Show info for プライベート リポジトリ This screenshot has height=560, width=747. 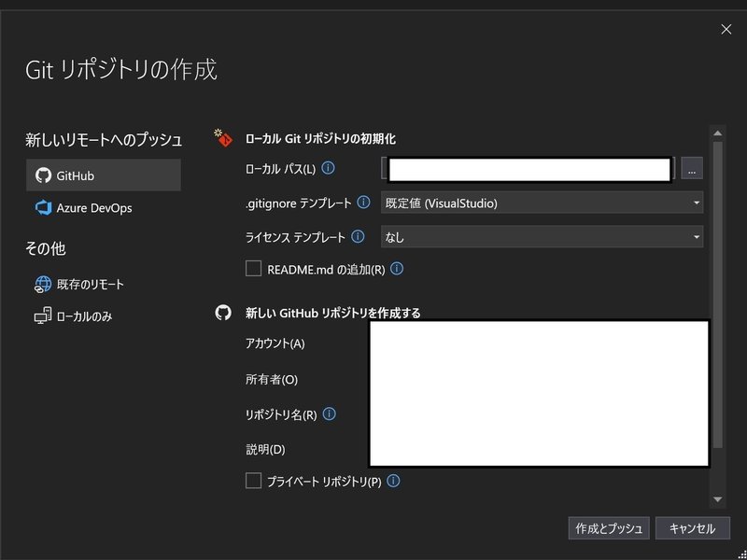coord(393,481)
